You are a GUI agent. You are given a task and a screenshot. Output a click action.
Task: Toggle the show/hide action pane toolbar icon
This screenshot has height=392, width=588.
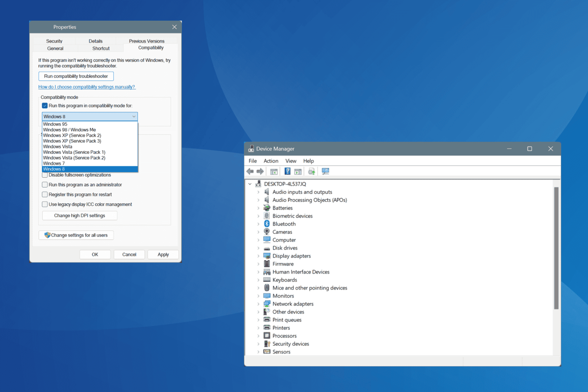(x=298, y=171)
